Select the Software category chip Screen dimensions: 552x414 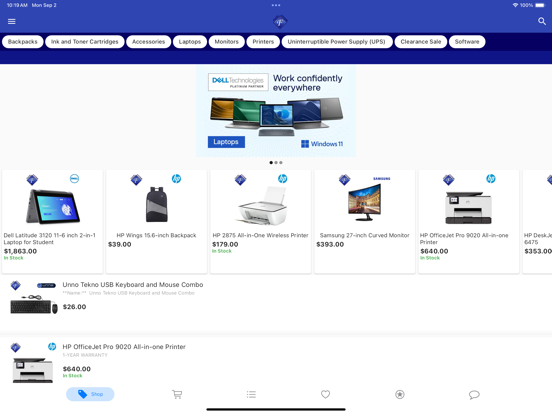tap(467, 42)
